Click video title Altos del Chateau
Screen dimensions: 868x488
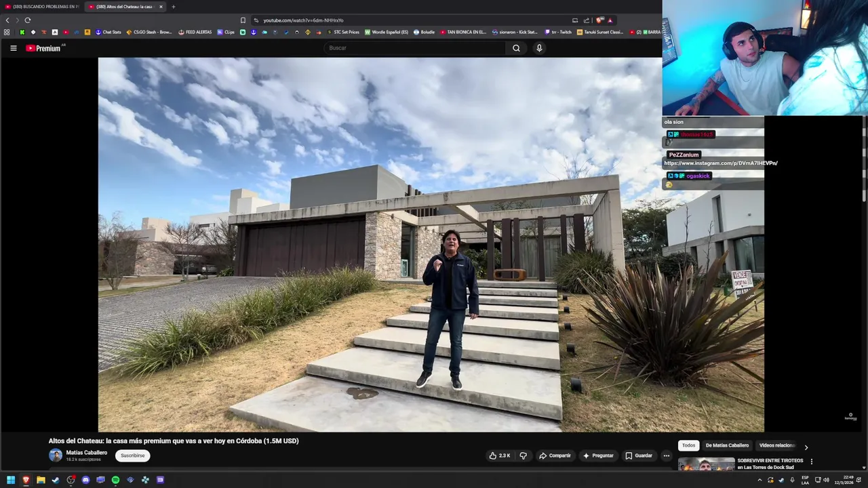click(x=174, y=441)
